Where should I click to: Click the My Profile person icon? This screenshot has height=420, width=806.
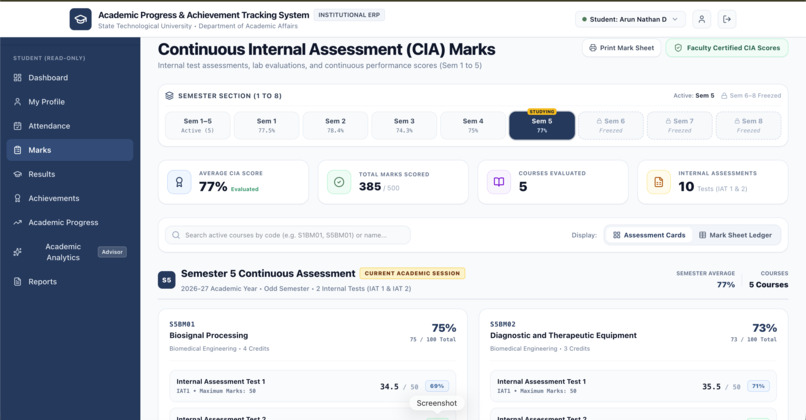17,102
